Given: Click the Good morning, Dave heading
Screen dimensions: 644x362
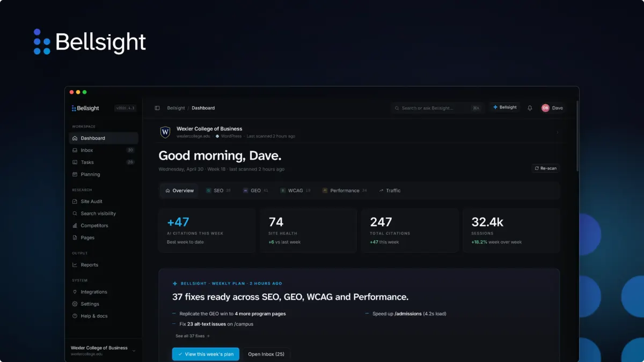Looking at the screenshot, I should pos(220,156).
